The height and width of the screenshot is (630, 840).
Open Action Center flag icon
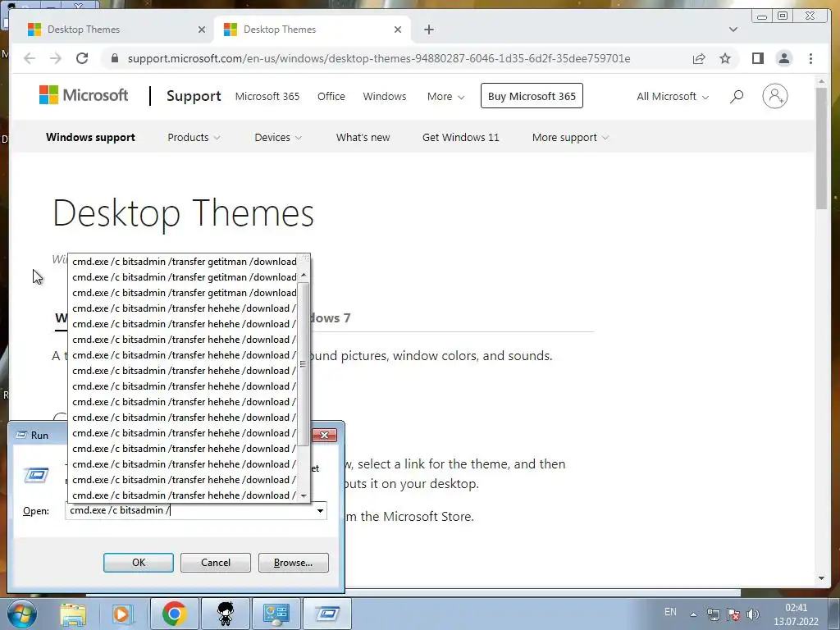point(733,614)
